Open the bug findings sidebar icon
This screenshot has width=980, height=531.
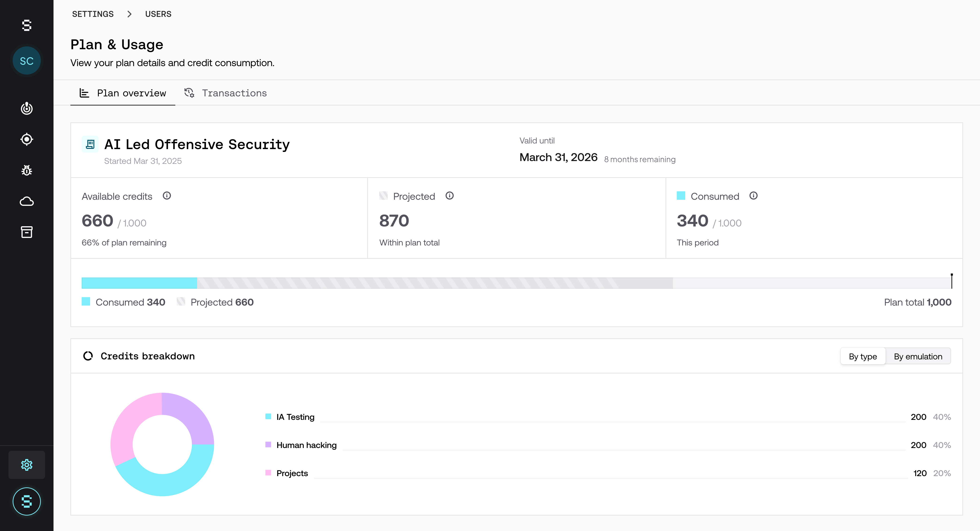tap(27, 170)
